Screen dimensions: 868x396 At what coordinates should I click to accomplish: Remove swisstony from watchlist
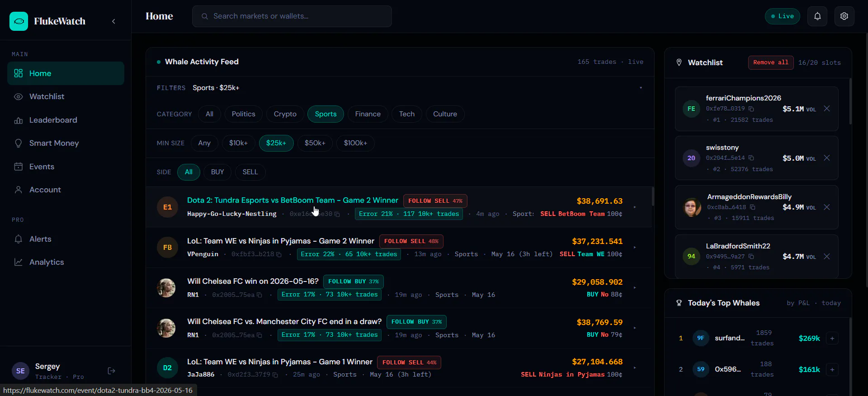pyautogui.click(x=827, y=158)
